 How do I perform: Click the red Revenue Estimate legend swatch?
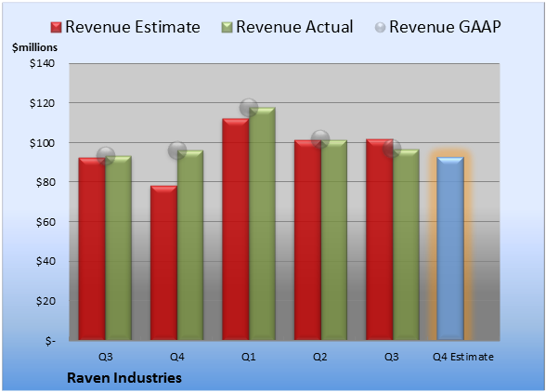(56, 28)
